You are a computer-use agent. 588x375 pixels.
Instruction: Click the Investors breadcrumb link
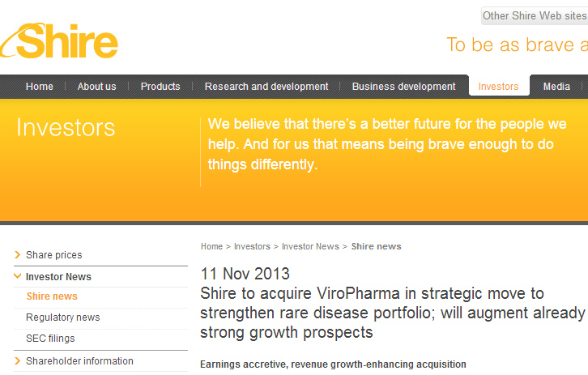[252, 247]
